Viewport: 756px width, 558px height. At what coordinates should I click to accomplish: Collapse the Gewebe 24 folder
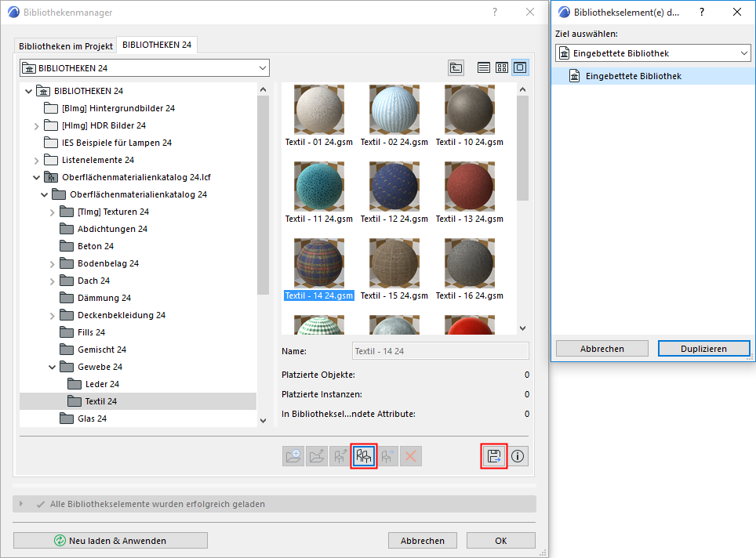[52, 368]
